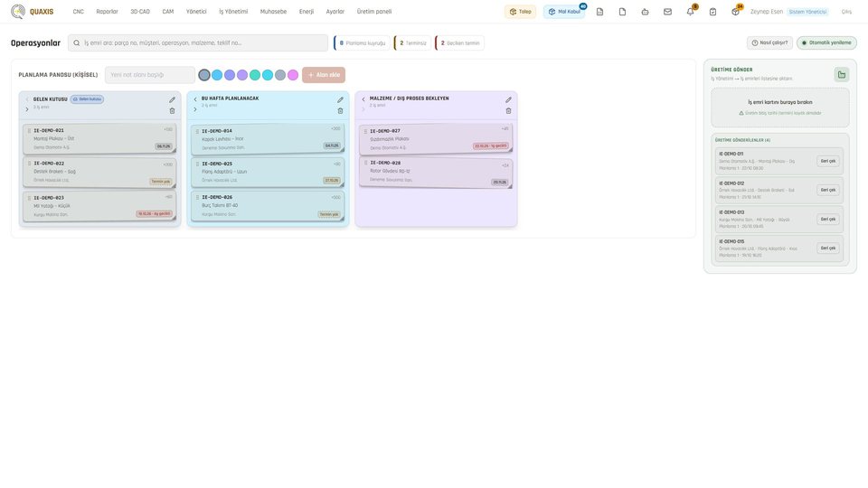Click the search magnifier icon
Viewport: 868px width, 488px height.
pyautogui.click(x=76, y=43)
